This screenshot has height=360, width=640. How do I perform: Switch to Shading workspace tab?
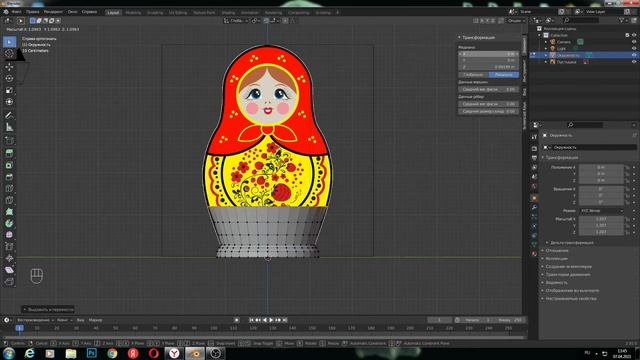click(x=228, y=12)
